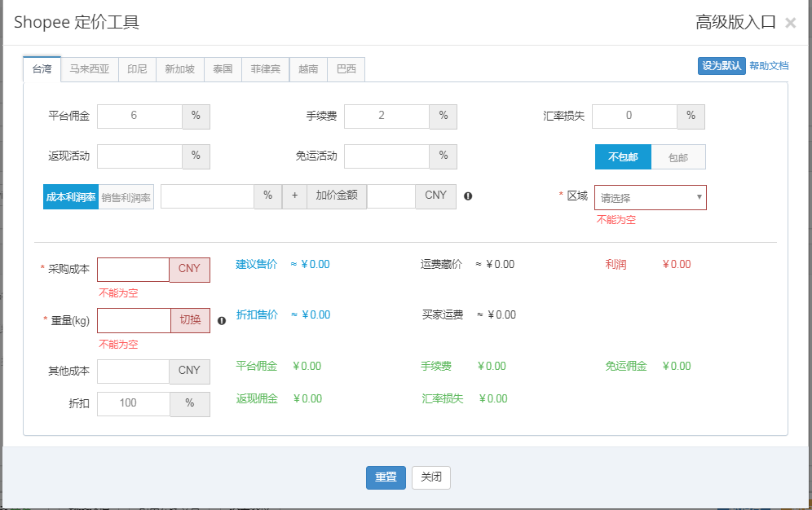Click the 关闭 button
Image resolution: width=812 pixels, height=510 pixels.
tap(430, 477)
